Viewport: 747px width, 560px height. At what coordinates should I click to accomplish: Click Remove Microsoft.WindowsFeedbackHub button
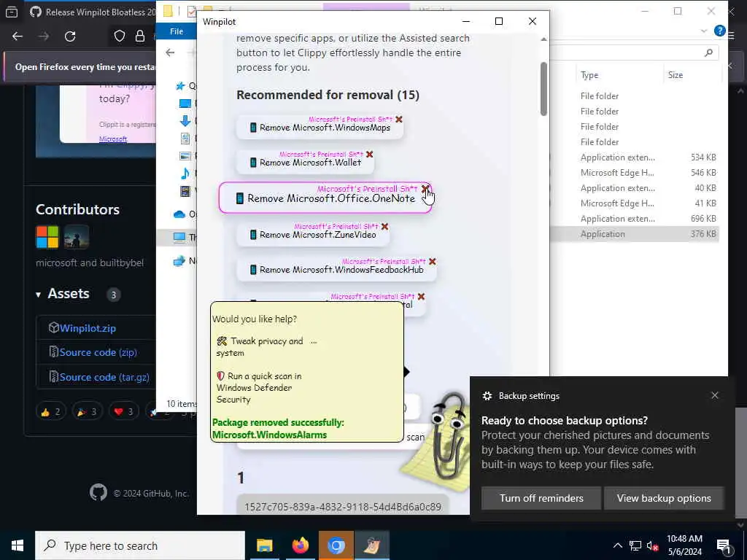pyautogui.click(x=336, y=270)
